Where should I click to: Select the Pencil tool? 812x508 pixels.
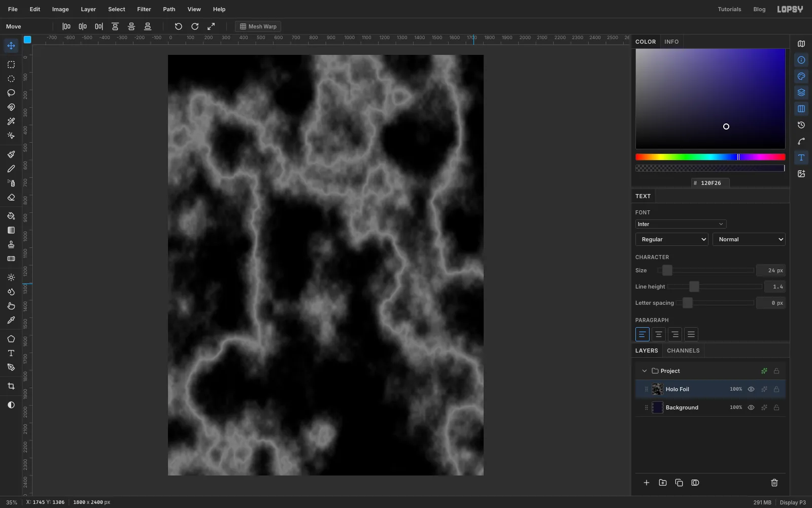tap(11, 169)
